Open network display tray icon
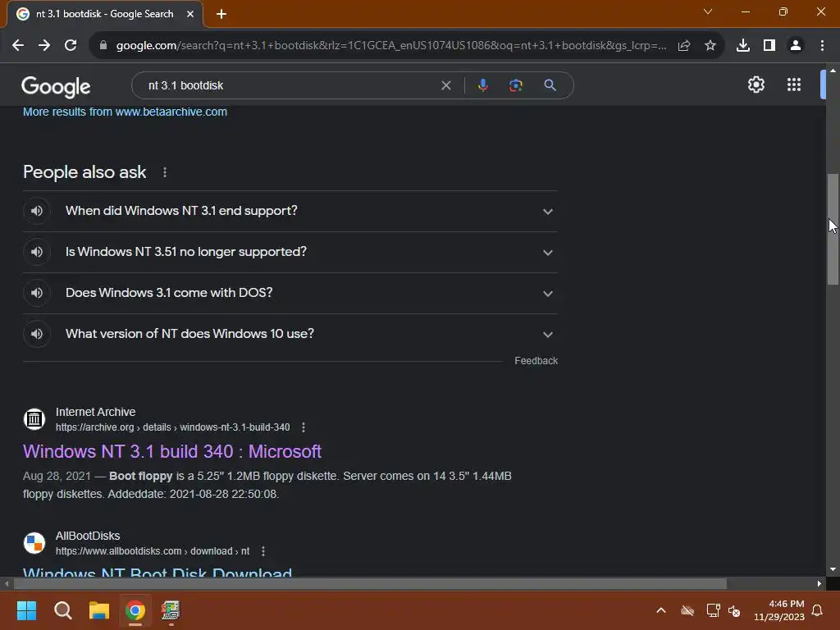The height and width of the screenshot is (630, 840). tap(713, 610)
